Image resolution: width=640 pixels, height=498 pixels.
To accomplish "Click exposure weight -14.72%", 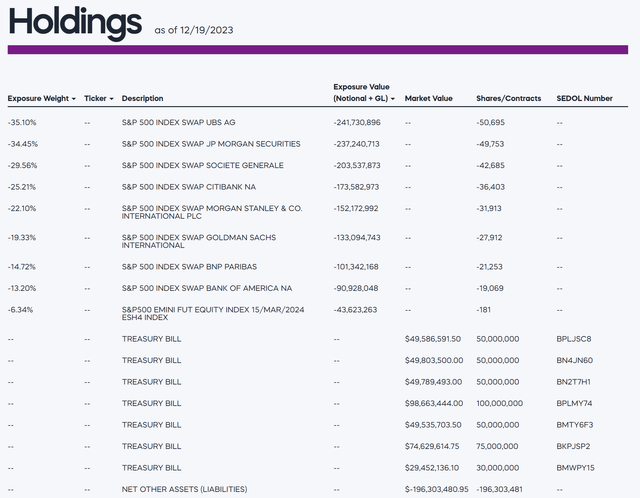I will click(x=22, y=267).
